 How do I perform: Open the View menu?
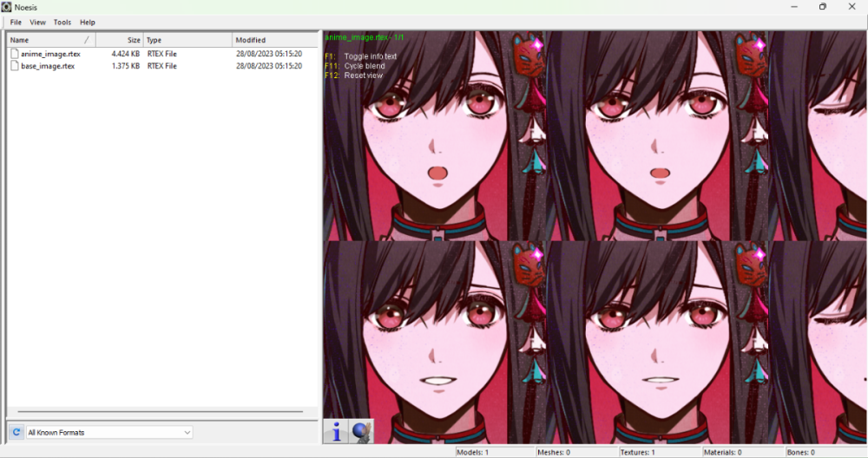click(37, 23)
